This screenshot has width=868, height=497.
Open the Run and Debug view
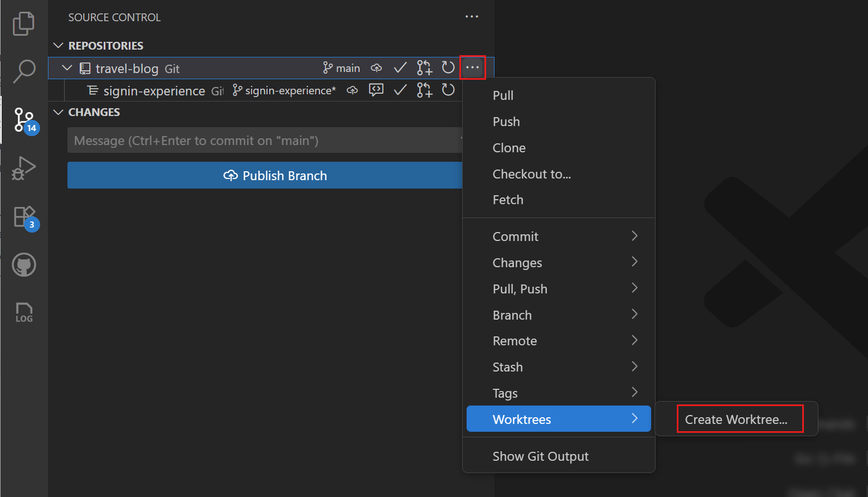click(23, 168)
